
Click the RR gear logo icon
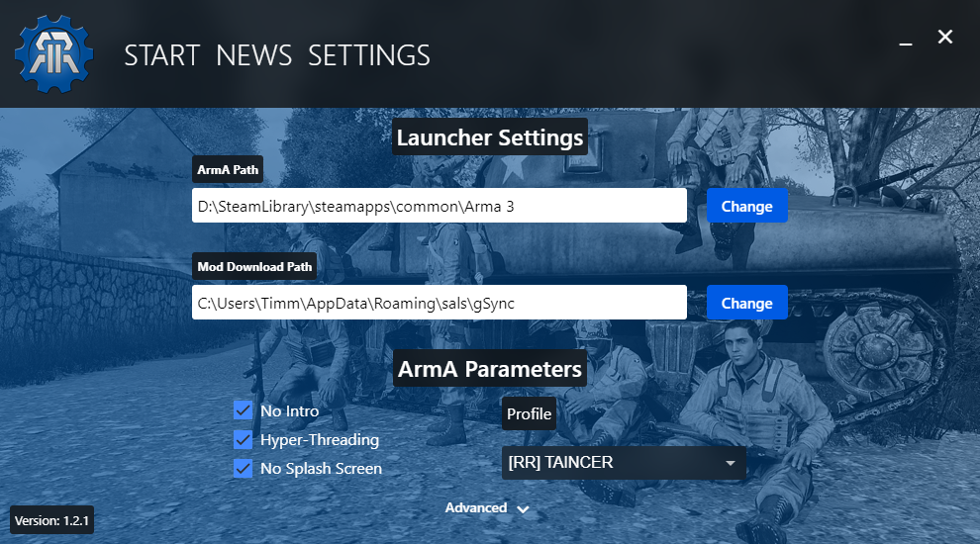tap(53, 54)
